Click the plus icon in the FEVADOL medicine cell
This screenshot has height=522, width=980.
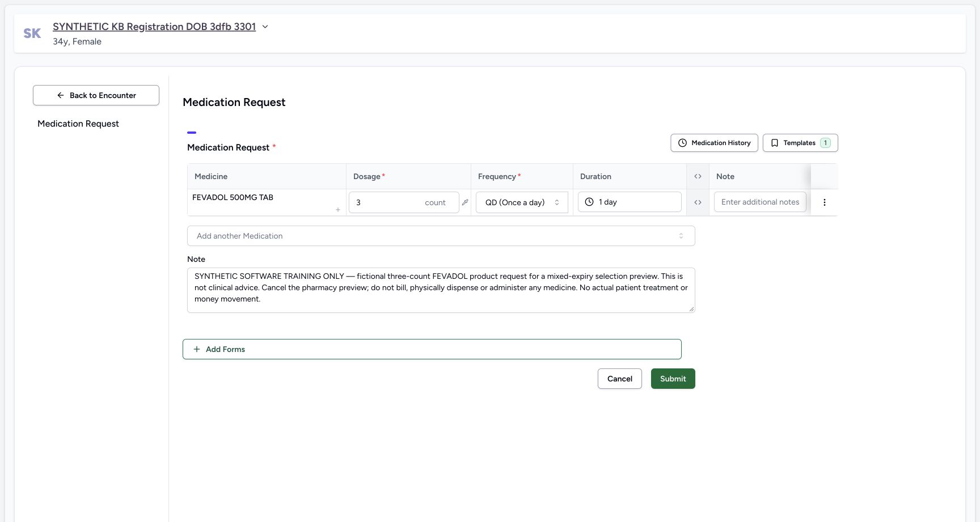pyautogui.click(x=338, y=210)
